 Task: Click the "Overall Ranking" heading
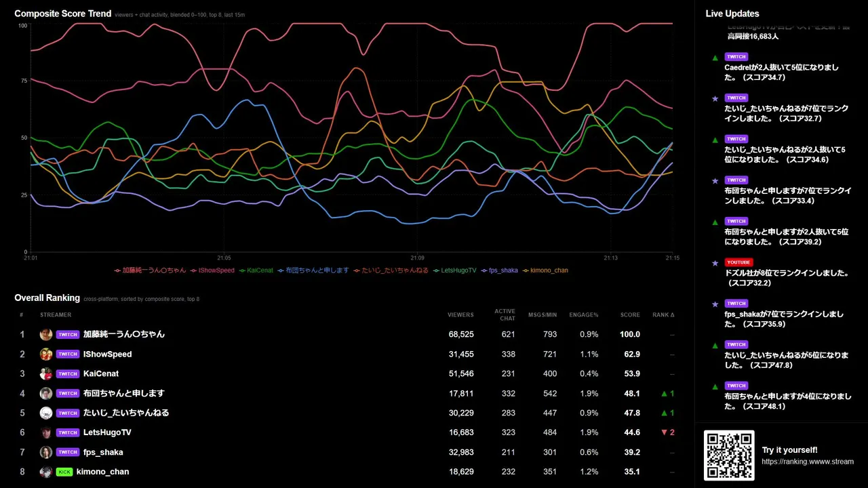click(47, 298)
